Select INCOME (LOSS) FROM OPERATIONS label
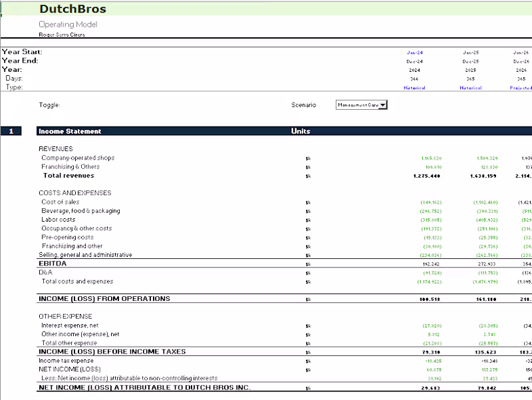The height and width of the screenshot is (400, 532). pyautogui.click(x=104, y=299)
